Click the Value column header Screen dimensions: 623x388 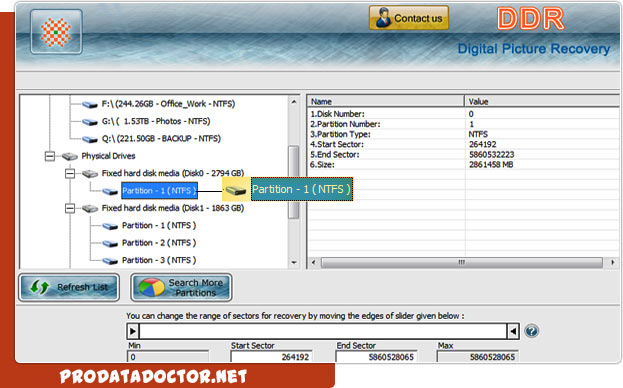coord(542,101)
